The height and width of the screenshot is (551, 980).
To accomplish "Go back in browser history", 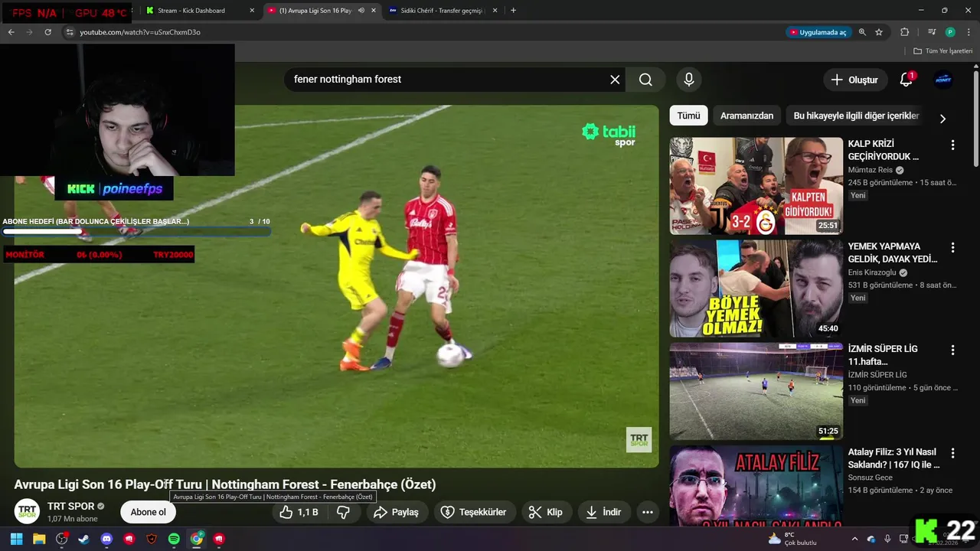I will [x=11, y=32].
